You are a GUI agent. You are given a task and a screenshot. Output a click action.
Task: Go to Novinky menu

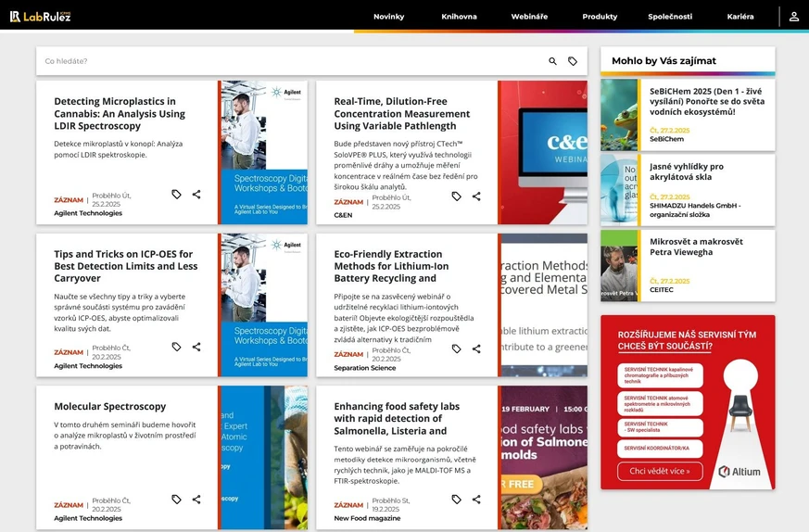click(x=389, y=17)
